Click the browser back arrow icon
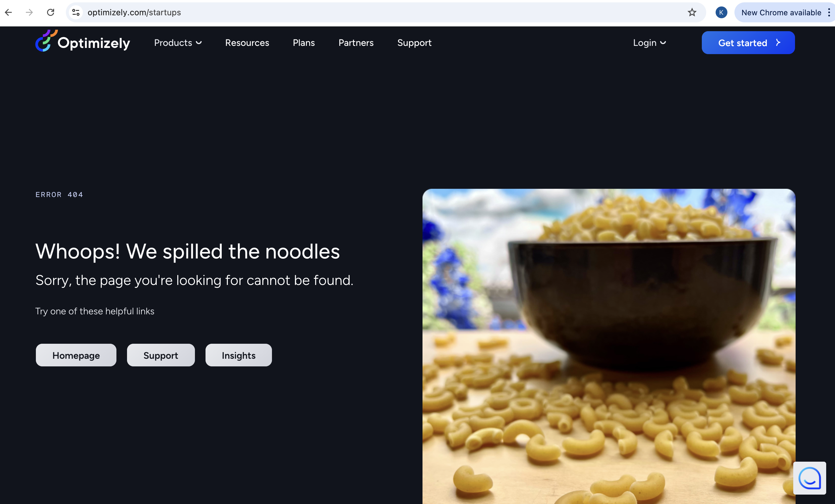The height and width of the screenshot is (504, 835). coord(9,12)
